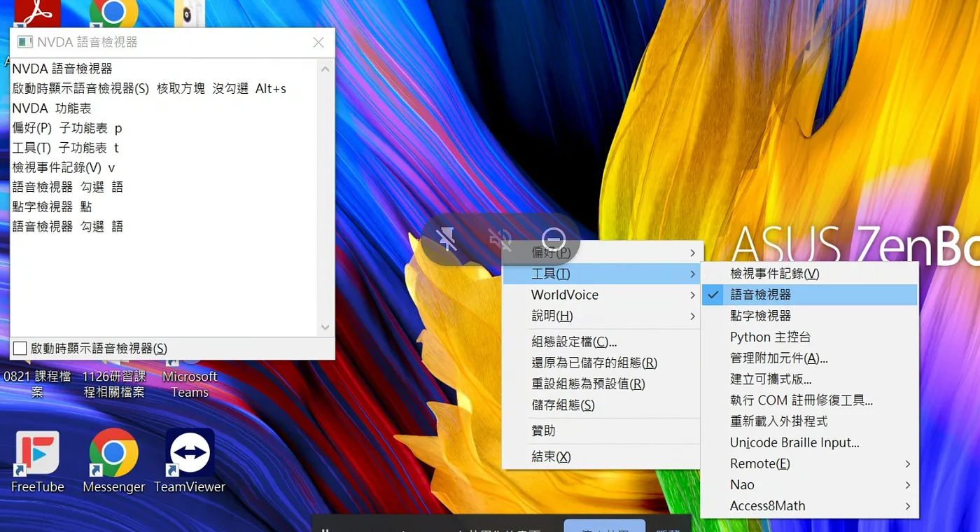This screenshot has width=980, height=532.
Task: Open the Messenger desktop shortcut
Action: click(x=113, y=462)
